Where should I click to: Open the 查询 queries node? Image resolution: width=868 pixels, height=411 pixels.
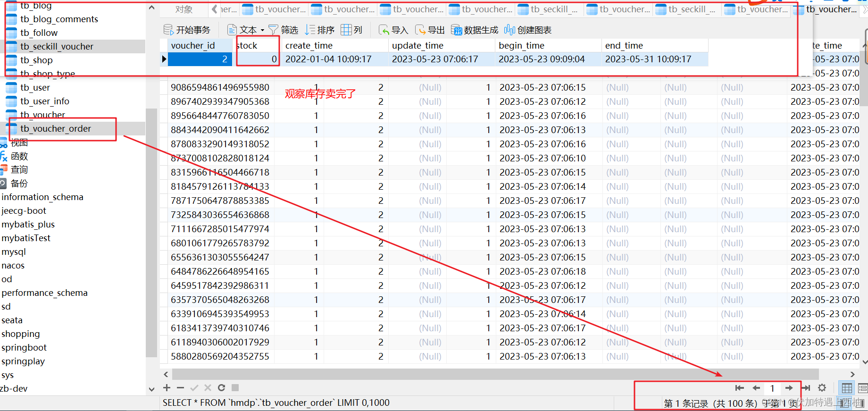tap(19, 169)
